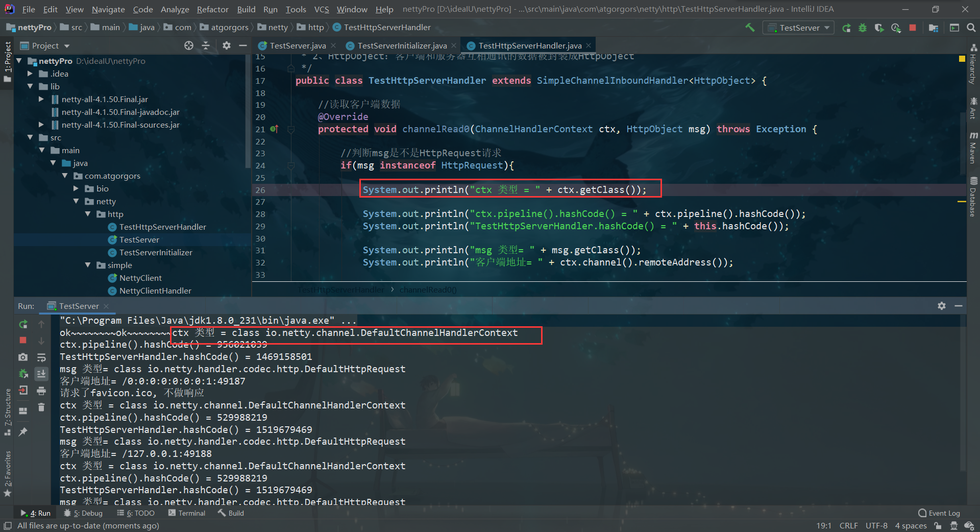Change the UTF-8 file encoding

pyautogui.click(x=876, y=525)
